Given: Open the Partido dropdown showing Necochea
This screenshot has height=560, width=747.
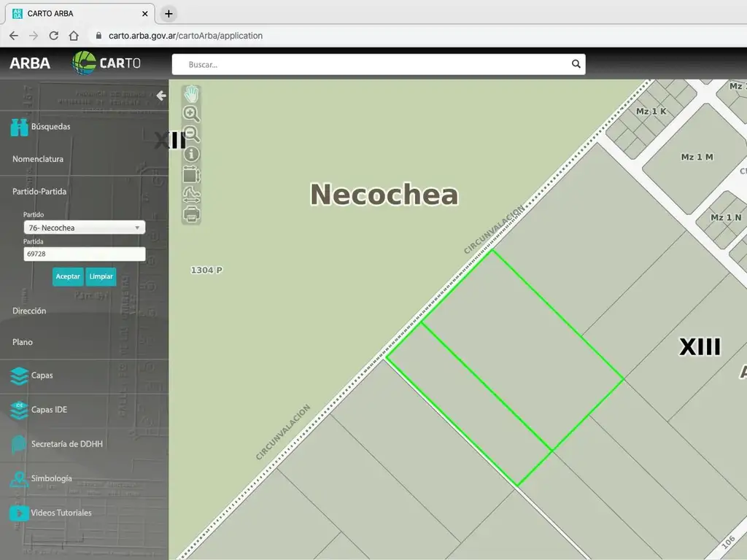Looking at the screenshot, I should [84, 227].
